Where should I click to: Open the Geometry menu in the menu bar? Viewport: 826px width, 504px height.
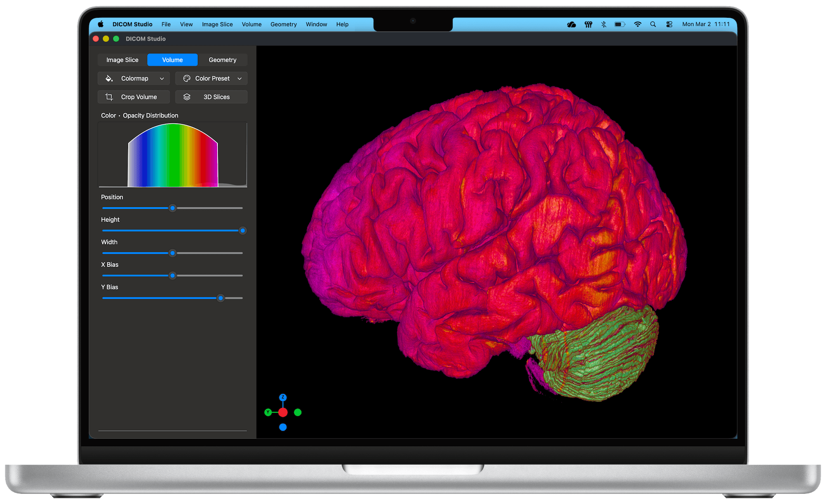pyautogui.click(x=283, y=24)
